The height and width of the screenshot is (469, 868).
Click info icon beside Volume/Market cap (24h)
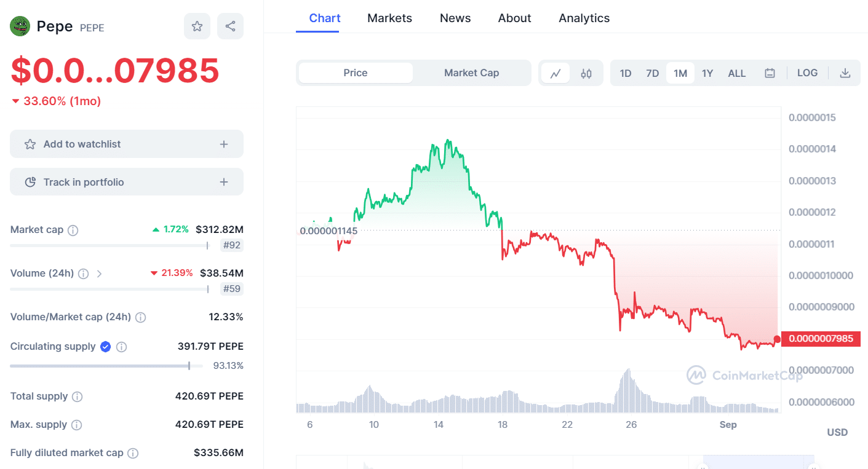pos(140,318)
